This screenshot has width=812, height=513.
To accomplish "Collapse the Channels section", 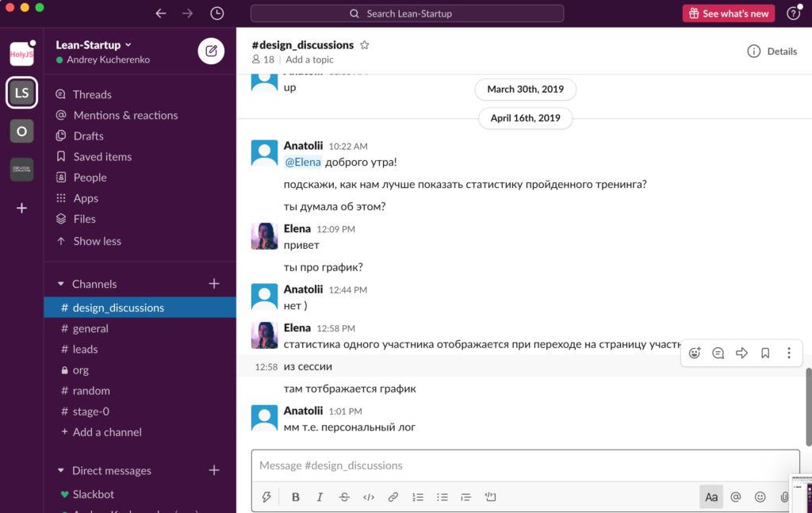I will click(x=60, y=284).
